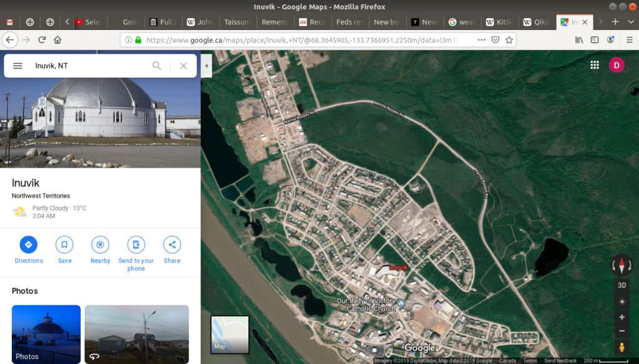Switch to the Kitik Wikipedia tab
The width and height of the screenshot is (639, 364).
499,22
